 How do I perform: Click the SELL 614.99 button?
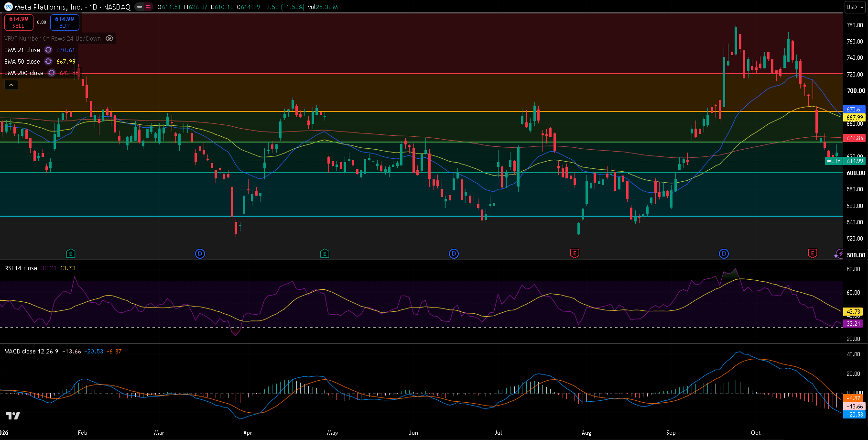tap(19, 22)
